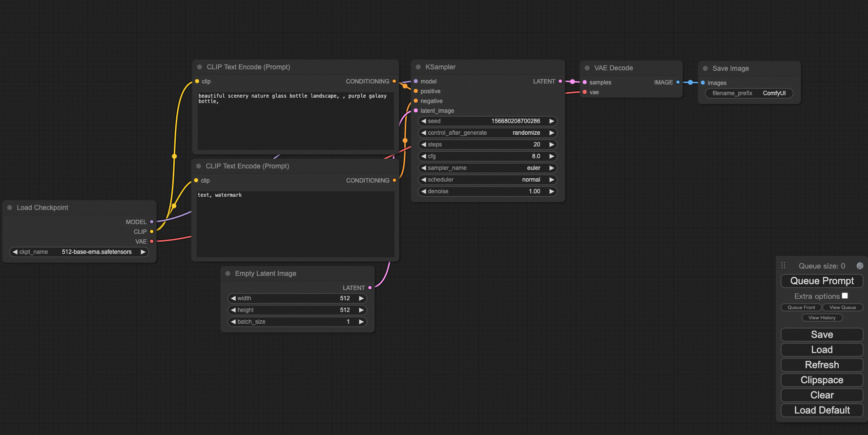868x435 pixels.
Task: Click the negative prompt 'text, watermark' area
Action: click(x=295, y=224)
